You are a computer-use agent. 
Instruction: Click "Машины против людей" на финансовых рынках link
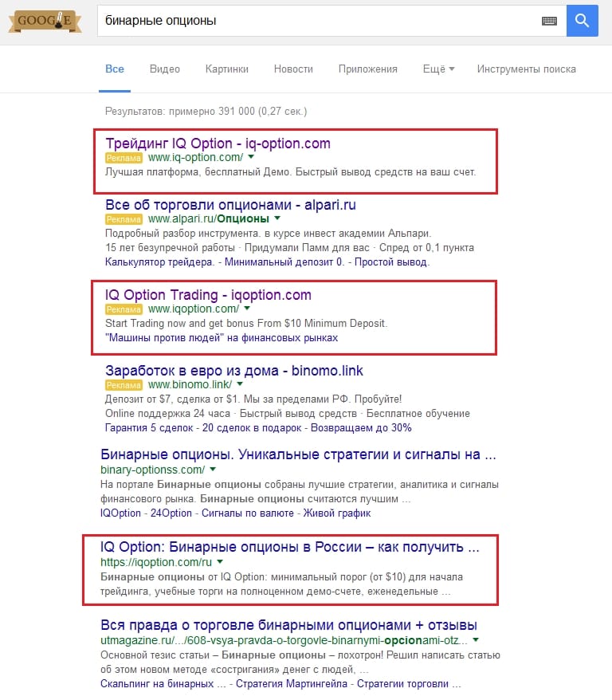click(222, 338)
